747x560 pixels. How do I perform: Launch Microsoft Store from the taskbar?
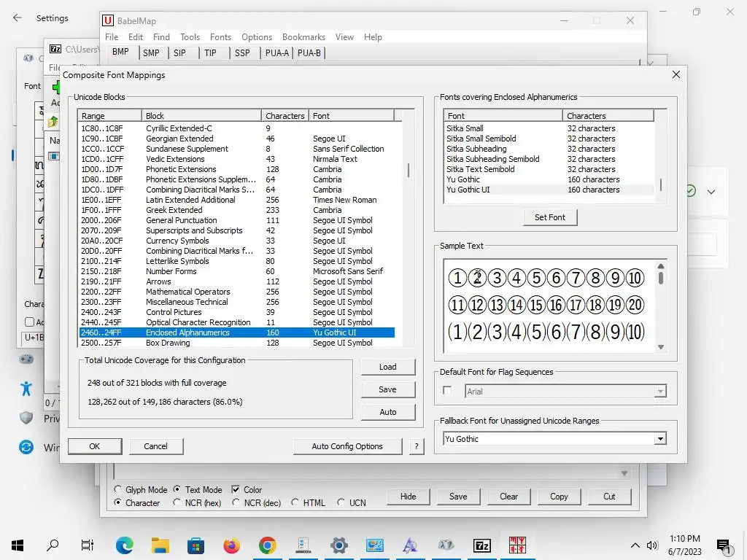coord(196,545)
